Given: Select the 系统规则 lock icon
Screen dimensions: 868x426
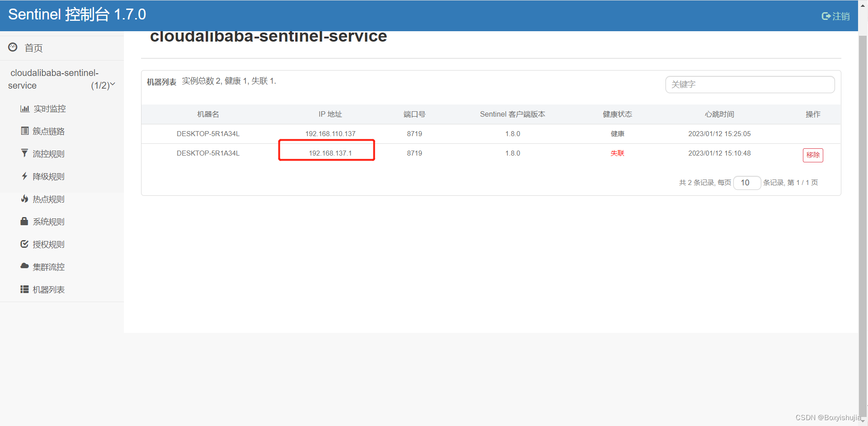Looking at the screenshot, I should [x=24, y=221].
